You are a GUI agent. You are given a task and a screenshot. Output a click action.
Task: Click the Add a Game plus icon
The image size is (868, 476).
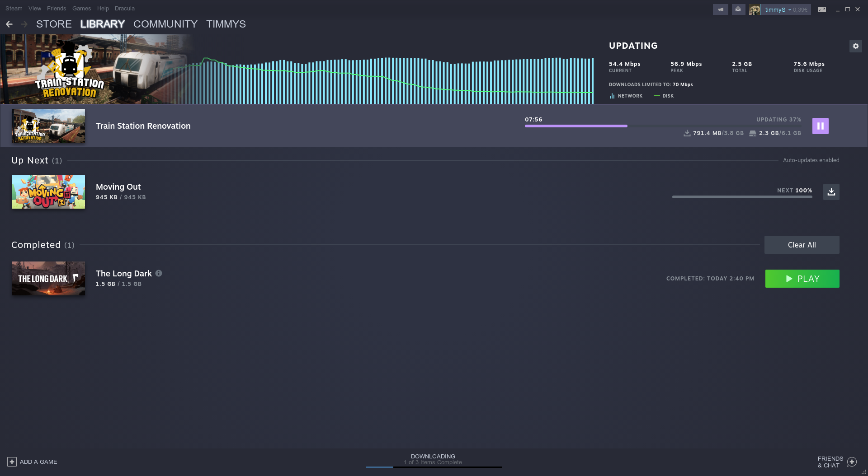[12, 462]
